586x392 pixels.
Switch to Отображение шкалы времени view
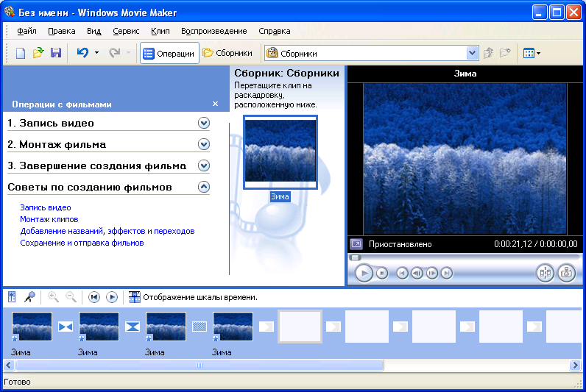point(193,297)
